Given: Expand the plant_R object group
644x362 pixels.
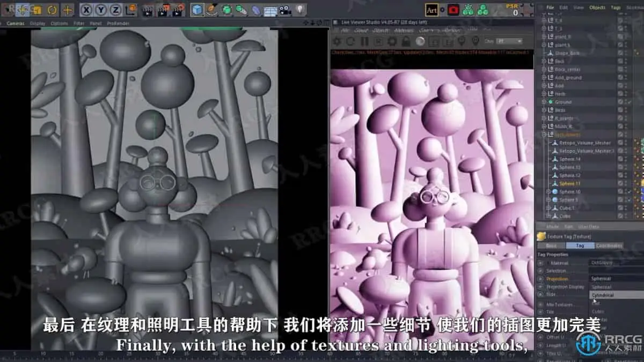Looking at the screenshot, I should tap(544, 37).
